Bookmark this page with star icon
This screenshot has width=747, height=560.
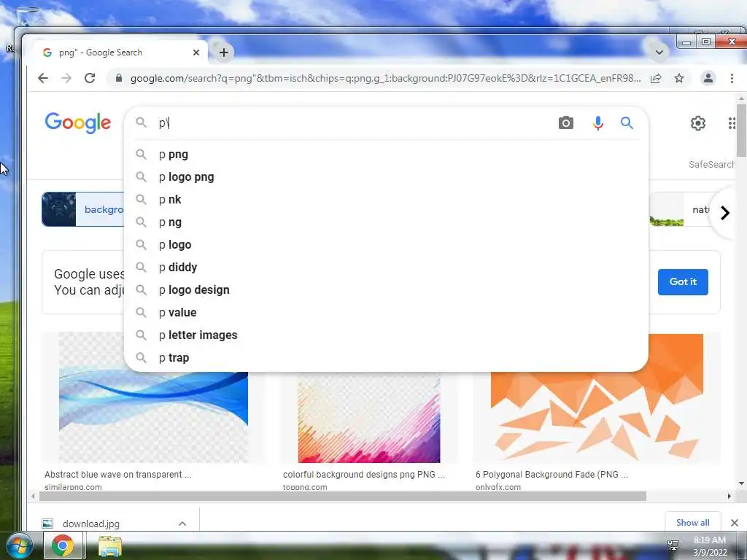pos(679,78)
